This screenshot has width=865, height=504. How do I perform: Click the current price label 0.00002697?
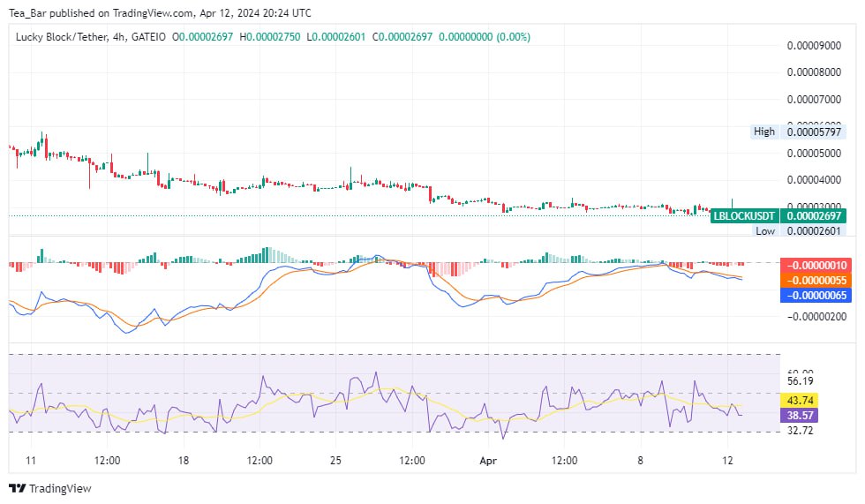(813, 216)
